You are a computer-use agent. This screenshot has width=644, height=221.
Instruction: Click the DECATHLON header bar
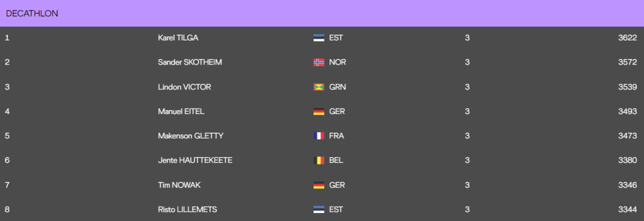click(x=322, y=13)
